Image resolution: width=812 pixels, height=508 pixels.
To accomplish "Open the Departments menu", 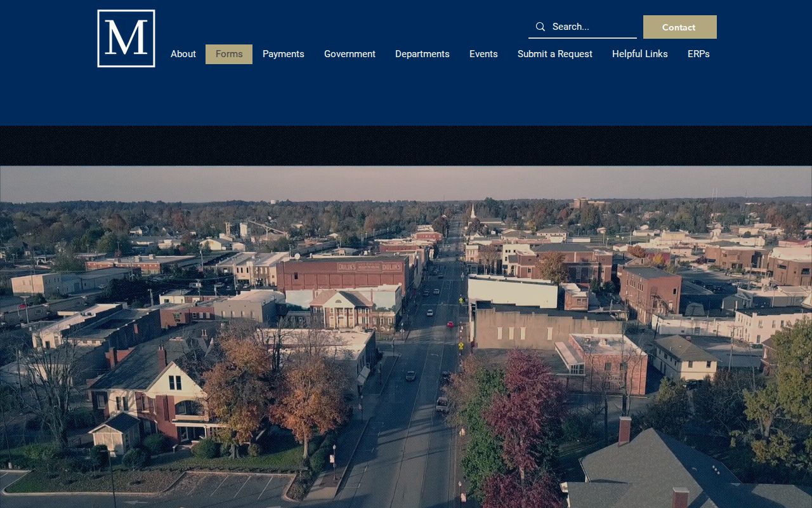I will tap(422, 54).
